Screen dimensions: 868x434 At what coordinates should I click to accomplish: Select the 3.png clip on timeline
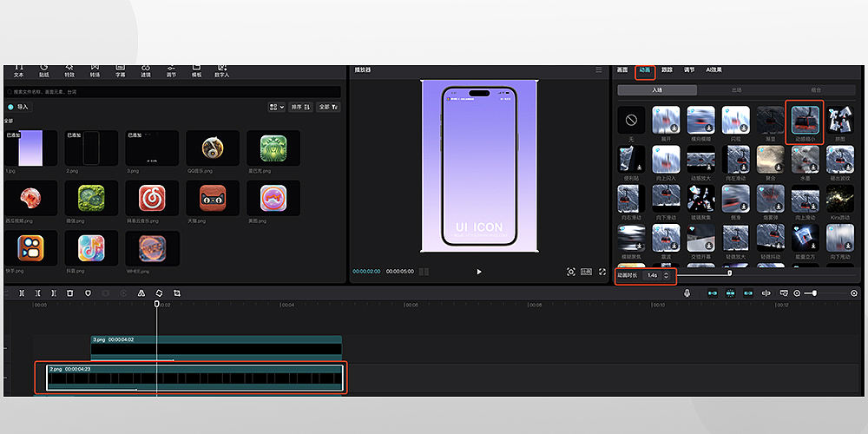[x=216, y=348]
